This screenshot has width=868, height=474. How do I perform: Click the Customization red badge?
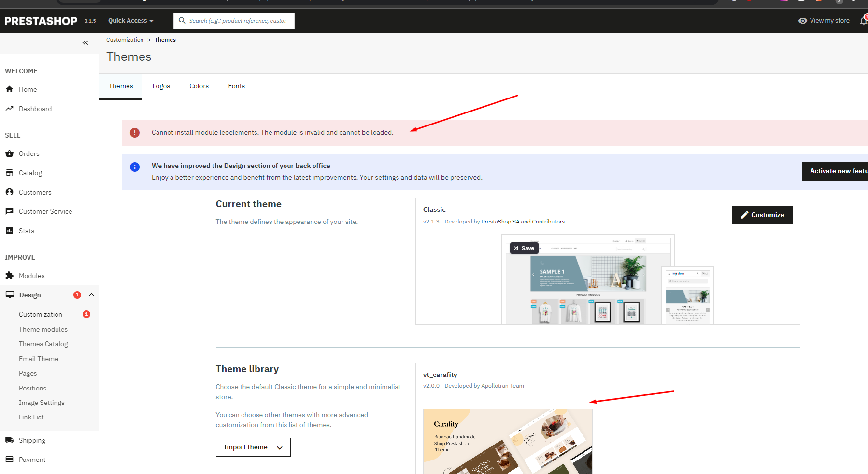click(86, 314)
